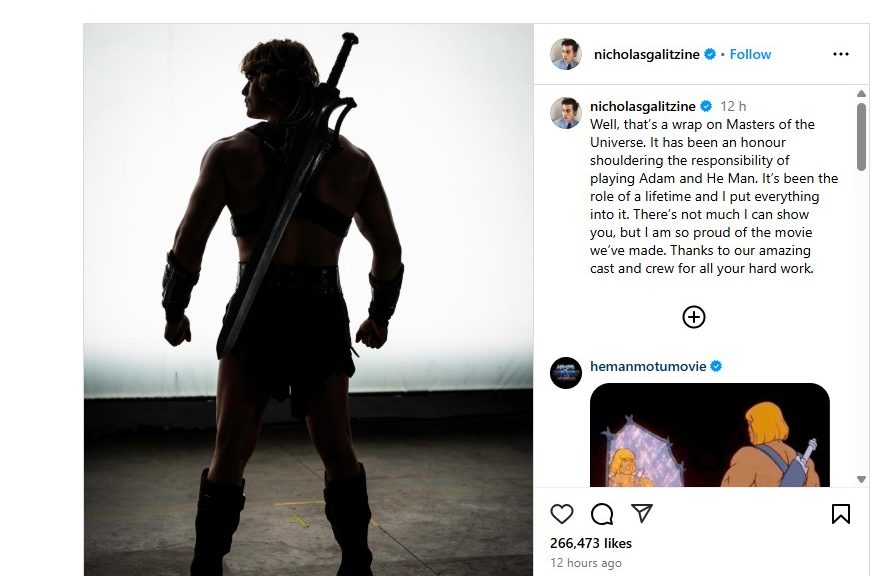Click nicholasgalitzine username in caption

click(643, 106)
